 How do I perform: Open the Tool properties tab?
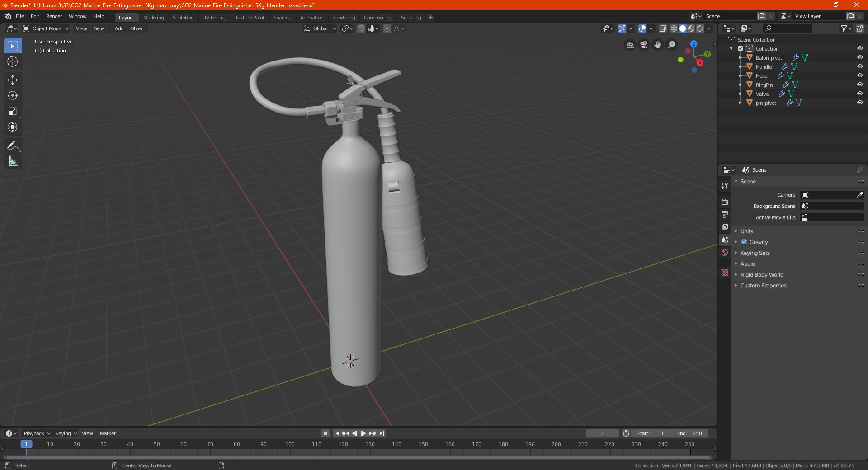click(x=725, y=186)
